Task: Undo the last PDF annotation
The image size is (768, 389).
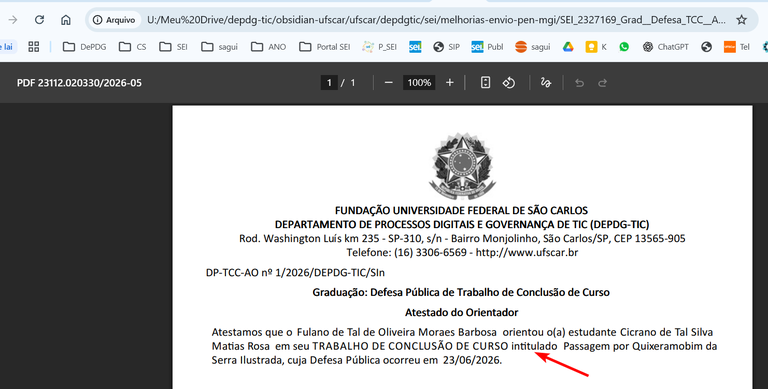Action: pyautogui.click(x=579, y=83)
